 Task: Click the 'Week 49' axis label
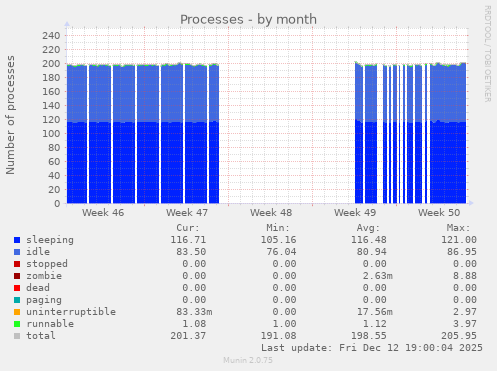tap(355, 213)
